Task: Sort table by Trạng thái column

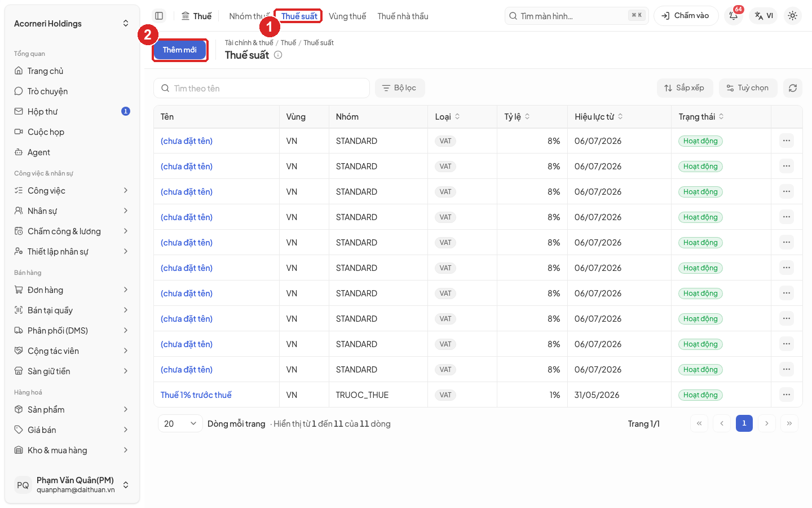Action: [x=701, y=117]
